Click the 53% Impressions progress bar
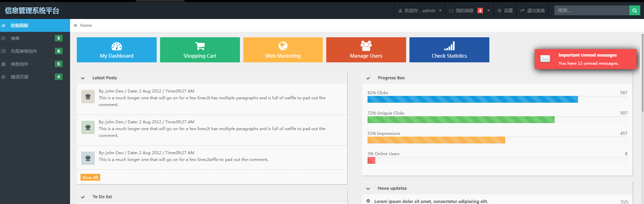The image size is (644, 204). click(x=497, y=140)
